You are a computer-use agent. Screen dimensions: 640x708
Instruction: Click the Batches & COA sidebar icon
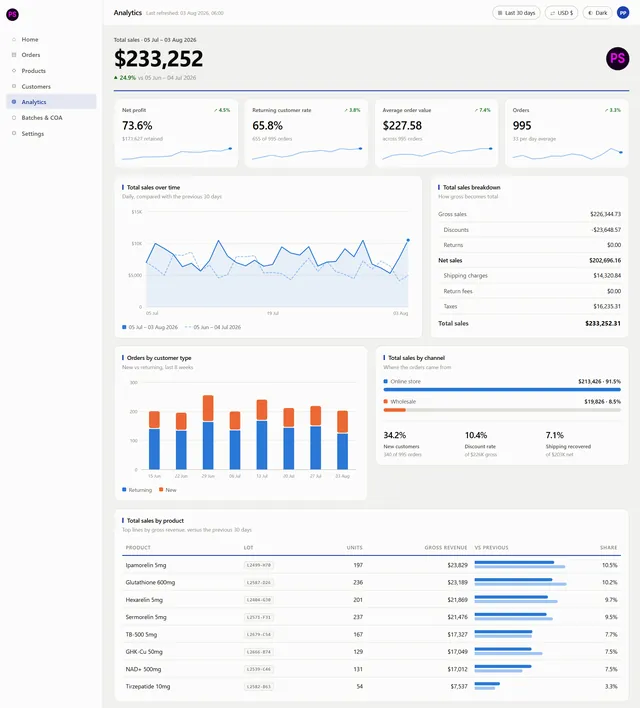point(14,117)
